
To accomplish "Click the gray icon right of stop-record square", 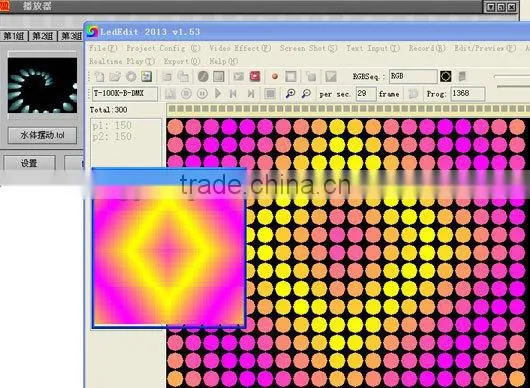I will coord(311,77).
